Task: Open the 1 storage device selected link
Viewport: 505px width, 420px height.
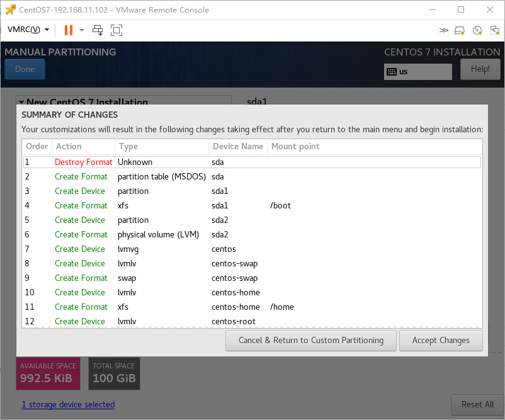Action: pyautogui.click(x=68, y=404)
